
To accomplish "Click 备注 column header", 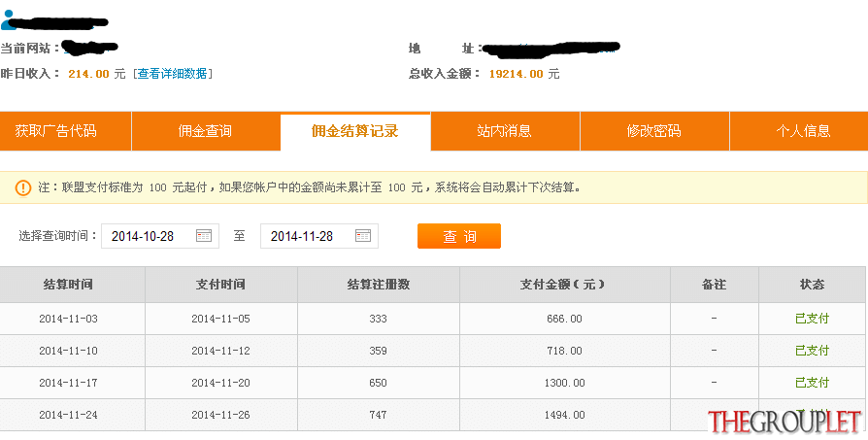I will pos(715,285).
